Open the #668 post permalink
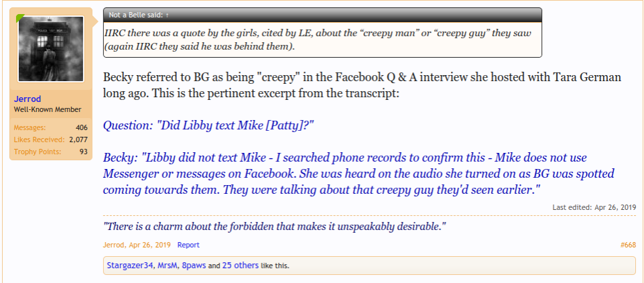The width and height of the screenshot is (644, 283). [627, 245]
